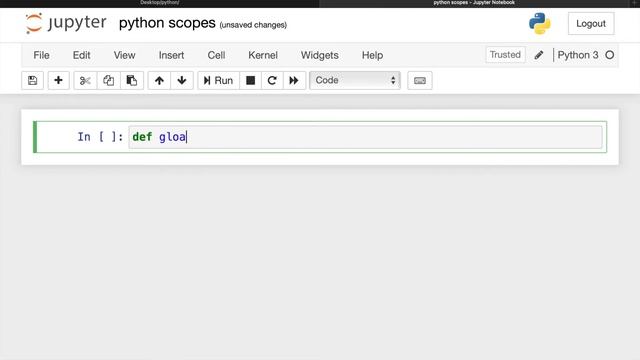This screenshot has height=360, width=640.
Task: Click the Trusted notebook indicator
Action: pyautogui.click(x=505, y=55)
